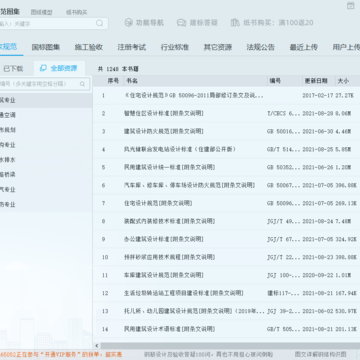Click 办公建筑设计标准[附条文说明] row
360x360 pixels.
[x=227, y=239]
